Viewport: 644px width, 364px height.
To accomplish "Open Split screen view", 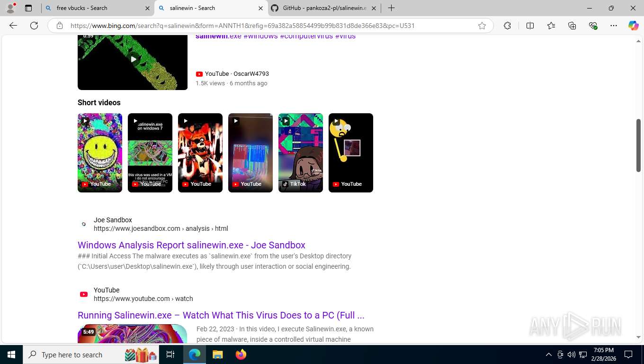I will pos(530,26).
